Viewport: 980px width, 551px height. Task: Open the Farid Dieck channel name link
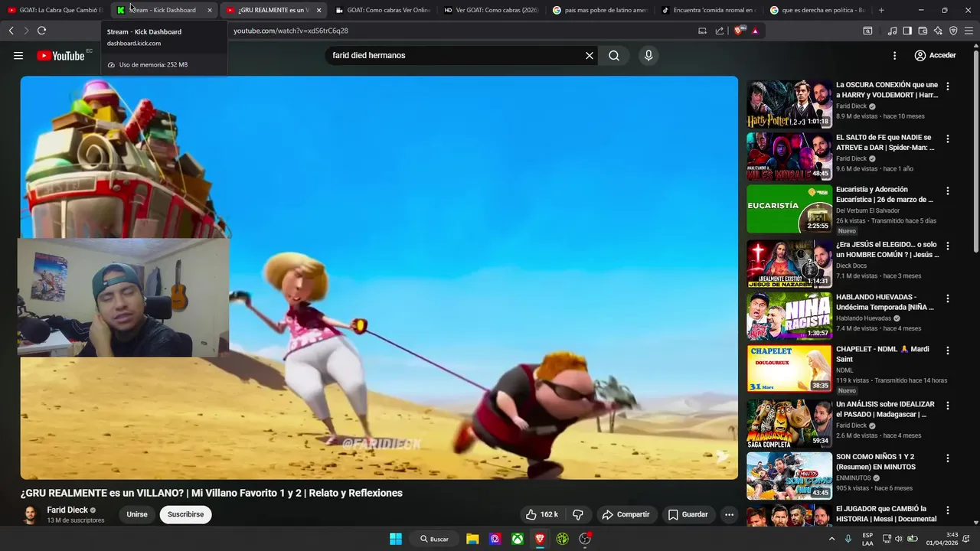click(x=67, y=510)
